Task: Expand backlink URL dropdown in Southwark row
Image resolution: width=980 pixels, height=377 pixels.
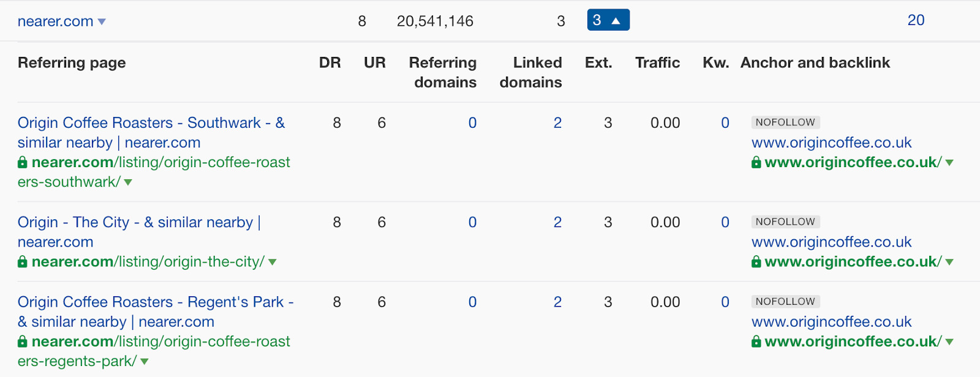Action: coord(949,163)
